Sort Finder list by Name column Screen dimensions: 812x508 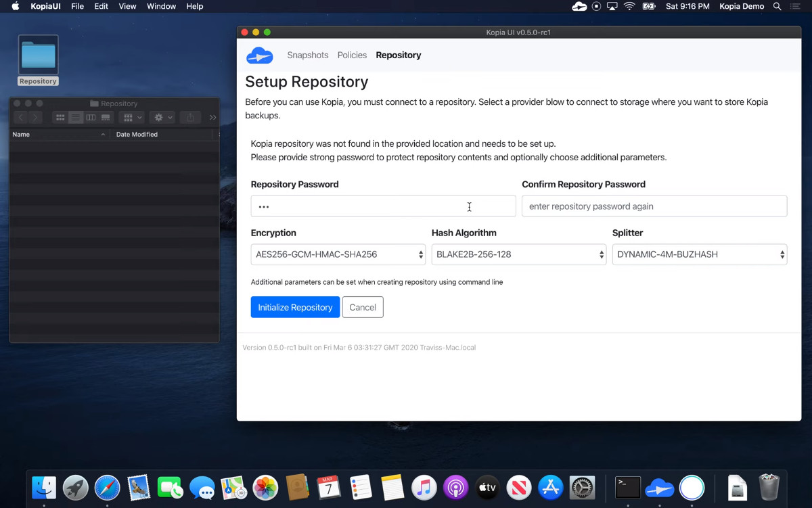(59, 135)
